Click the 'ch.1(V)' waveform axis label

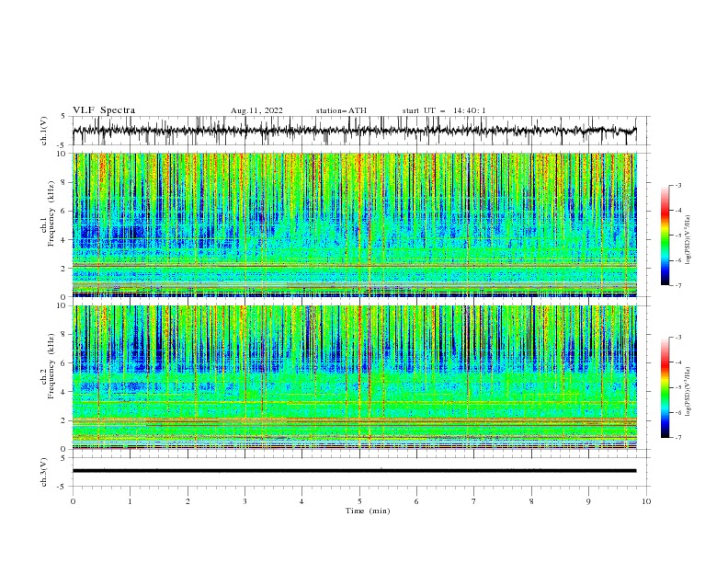[44, 131]
